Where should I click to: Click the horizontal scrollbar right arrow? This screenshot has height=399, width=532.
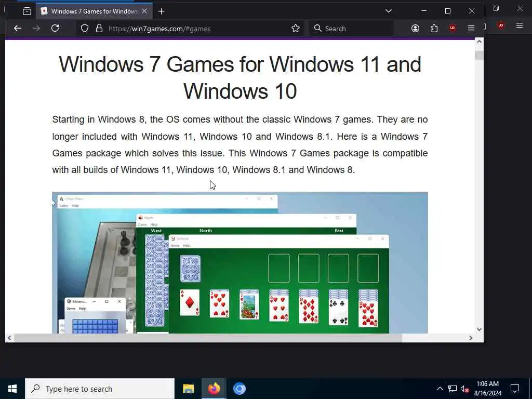(x=471, y=338)
